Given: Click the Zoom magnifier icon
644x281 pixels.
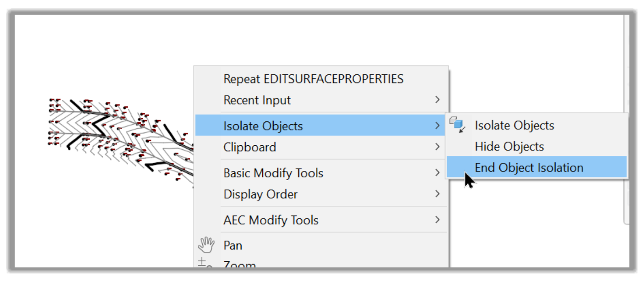Looking at the screenshot, I should 205,263.
